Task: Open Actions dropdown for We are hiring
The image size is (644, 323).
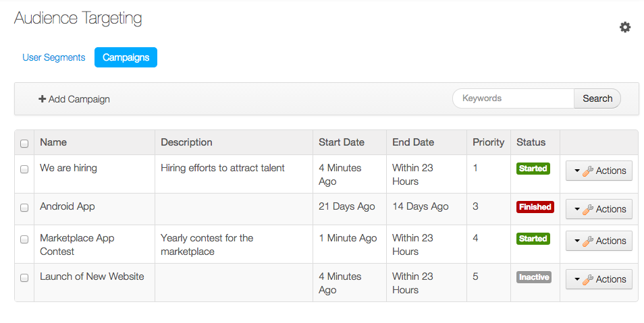Action: 599,171
